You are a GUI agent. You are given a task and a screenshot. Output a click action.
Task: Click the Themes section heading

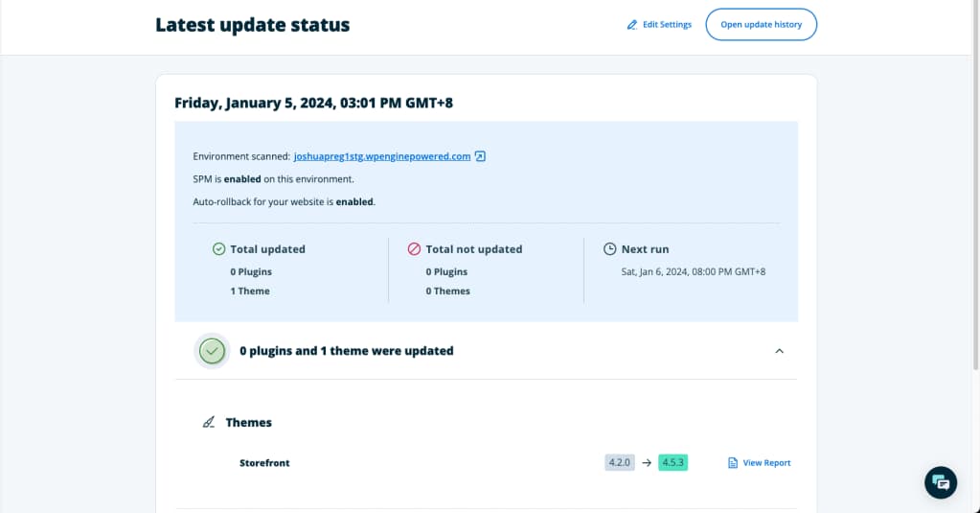click(249, 422)
